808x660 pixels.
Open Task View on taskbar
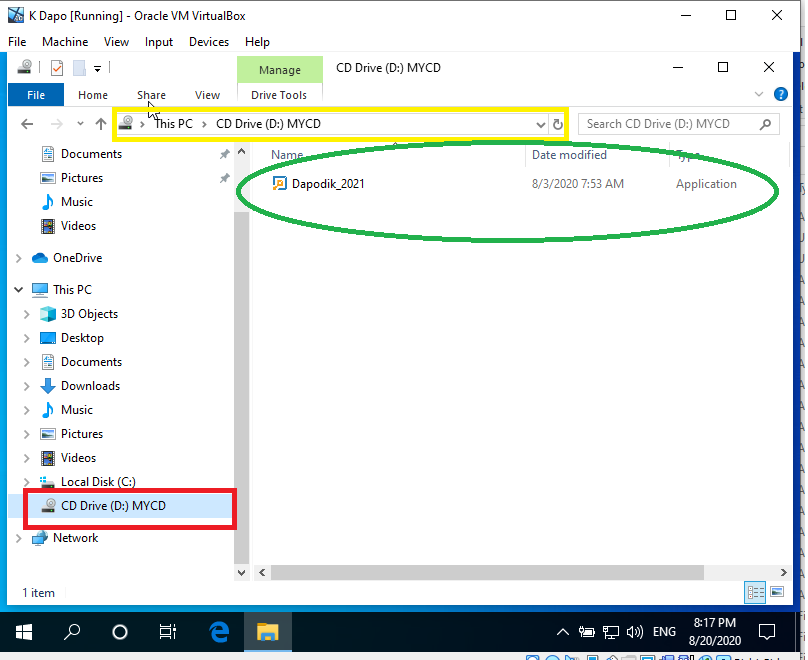[x=167, y=632]
